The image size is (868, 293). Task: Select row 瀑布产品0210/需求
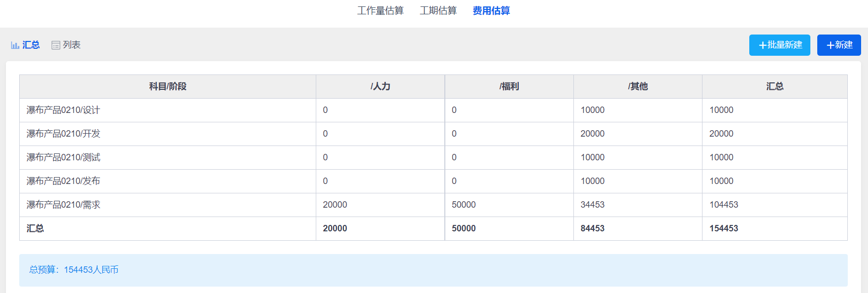pyautogui.click(x=434, y=205)
